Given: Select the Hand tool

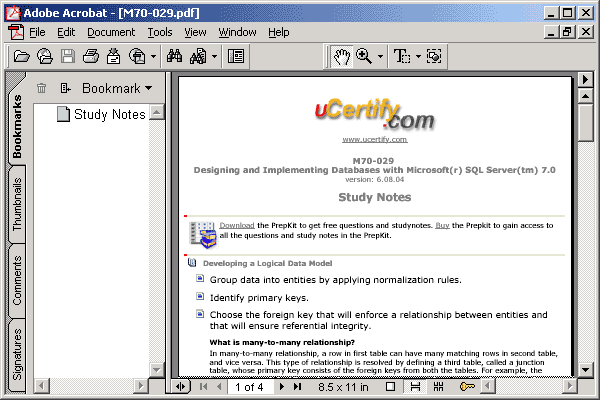Looking at the screenshot, I should (342, 57).
